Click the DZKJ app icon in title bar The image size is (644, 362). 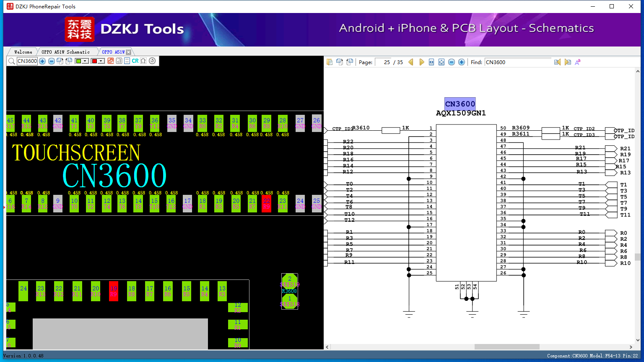[x=10, y=6]
